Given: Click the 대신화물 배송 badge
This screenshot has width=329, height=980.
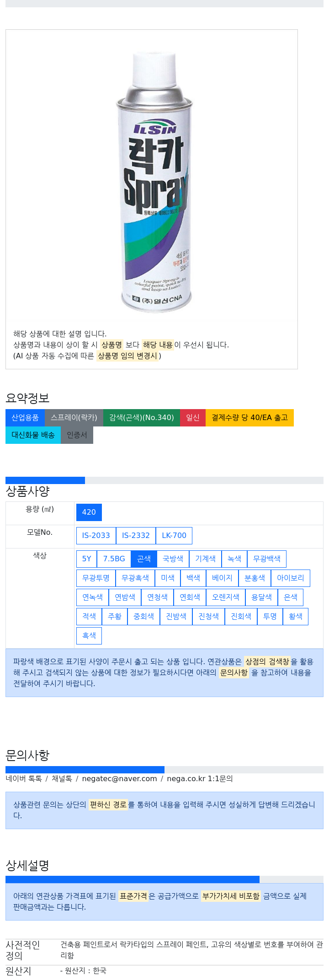Looking at the screenshot, I should 33,435.
